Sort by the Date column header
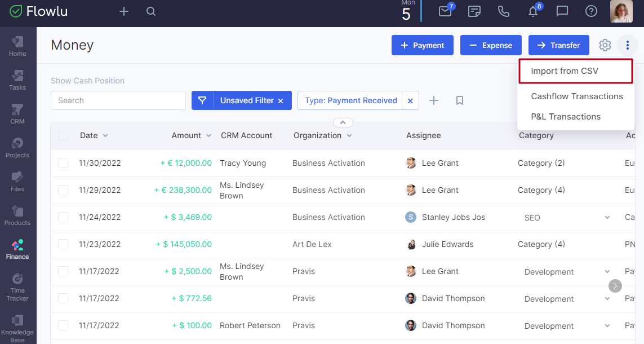 [x=94, y=136]
